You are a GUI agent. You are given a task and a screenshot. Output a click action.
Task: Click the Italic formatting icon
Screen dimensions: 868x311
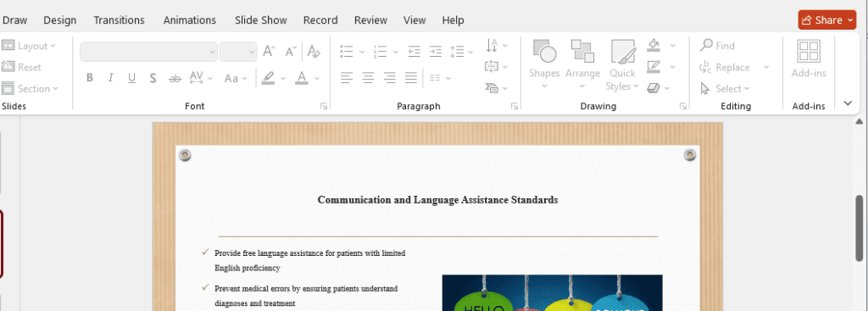110,78
